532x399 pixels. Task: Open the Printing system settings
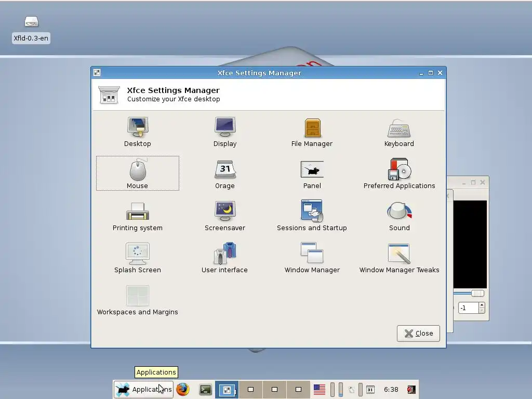coord(137,217)
